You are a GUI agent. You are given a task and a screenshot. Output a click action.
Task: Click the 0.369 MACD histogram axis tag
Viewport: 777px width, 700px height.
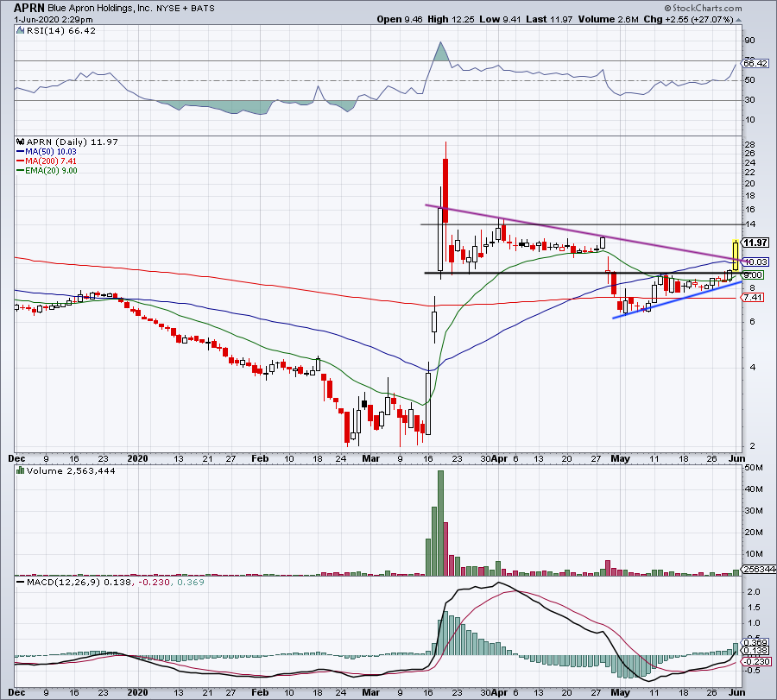tap(755, 642)
